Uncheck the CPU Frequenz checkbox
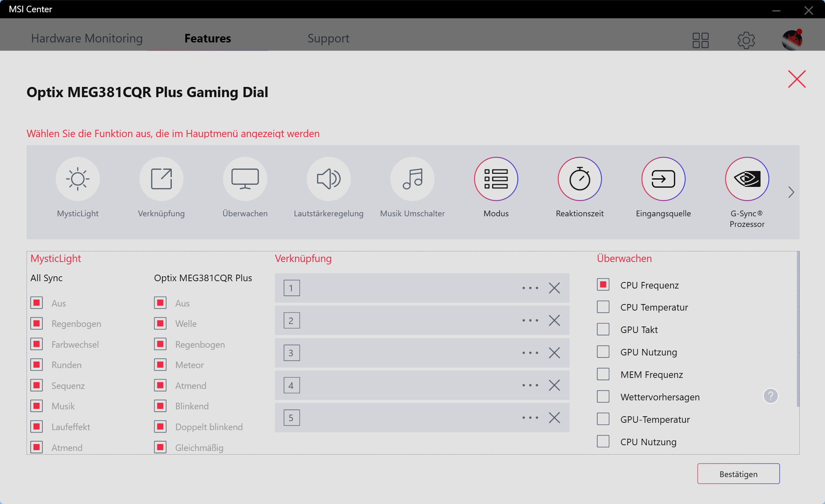Image resolution: width=825 pixels, height=504 pixels. point(603,284)
